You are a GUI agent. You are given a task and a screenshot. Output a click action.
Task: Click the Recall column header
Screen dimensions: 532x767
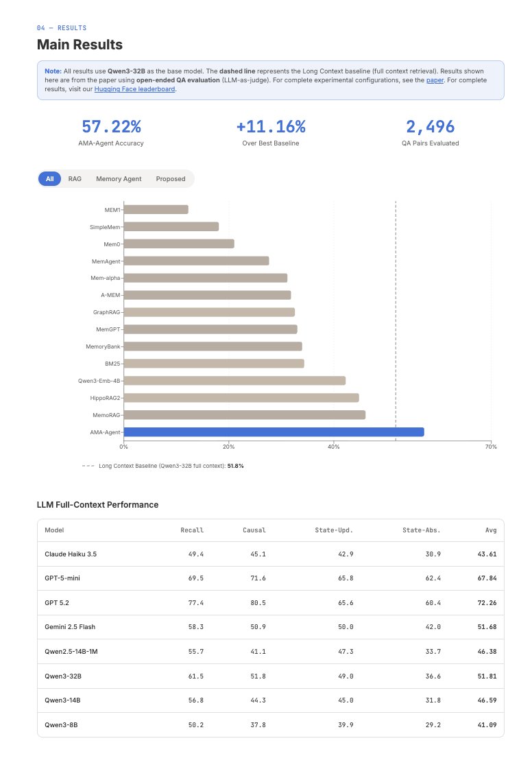point(192,530)
